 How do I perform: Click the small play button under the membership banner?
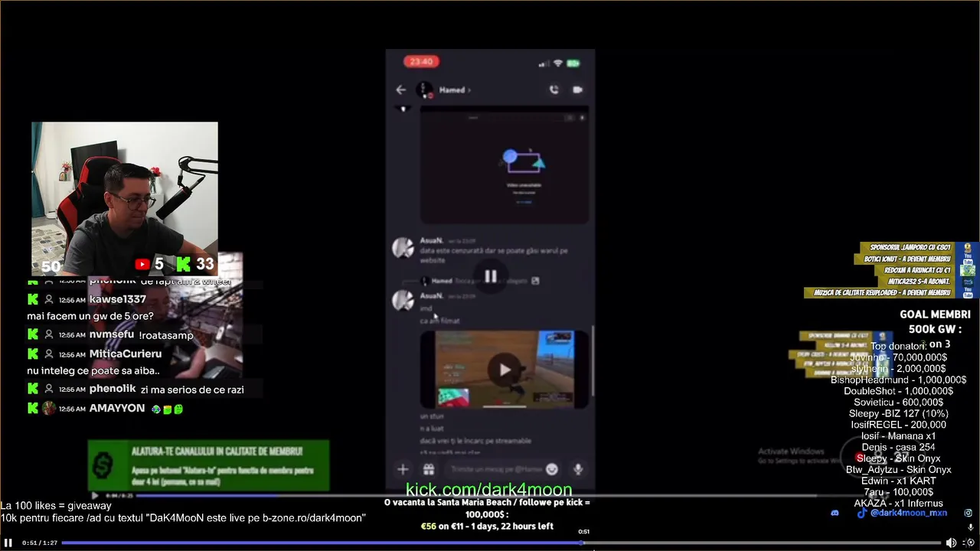[96, 495]
